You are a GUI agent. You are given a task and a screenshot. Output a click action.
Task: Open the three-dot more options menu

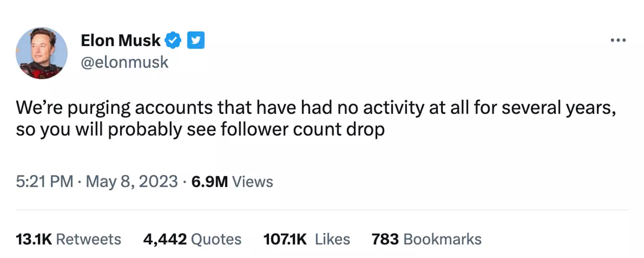tap(618, 41)
